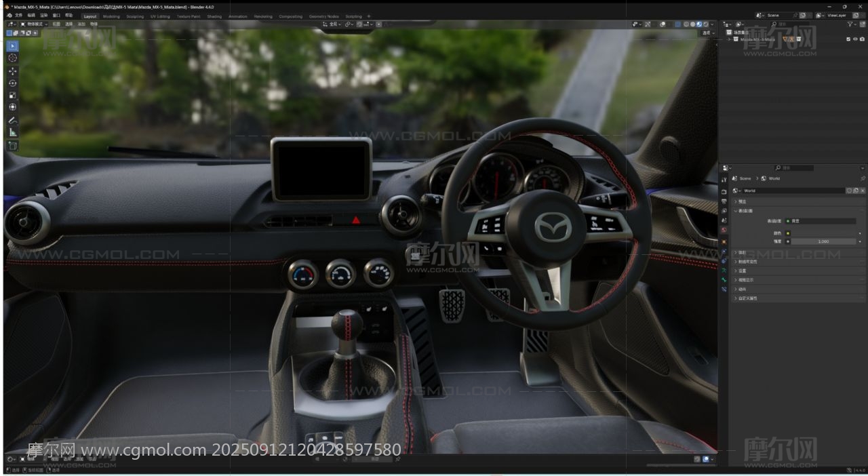Switch to the Geometry Nodes workspace tab
The height and width of the screenshot is (476, 868).
click(x=323, y=16)
